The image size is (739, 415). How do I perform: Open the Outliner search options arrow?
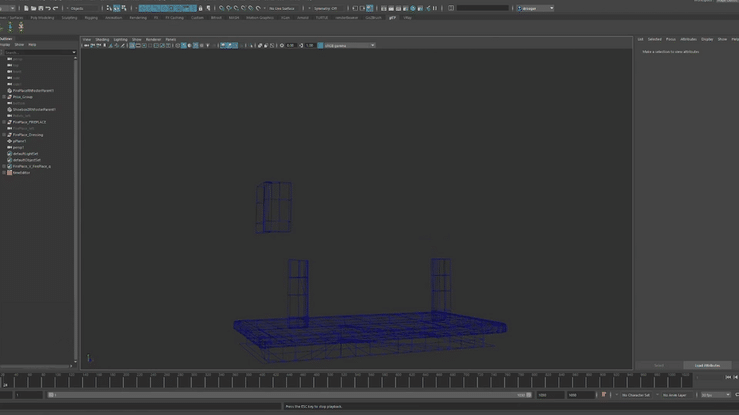pyautogui.click(x=74, y=52)
